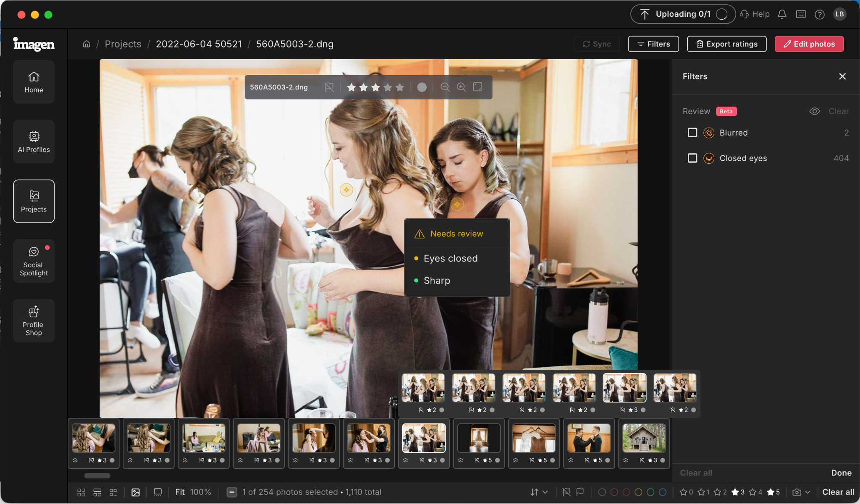860x504 pixels.
Task: Toggle the Review visibility eye icon
Action: point(815,111)
